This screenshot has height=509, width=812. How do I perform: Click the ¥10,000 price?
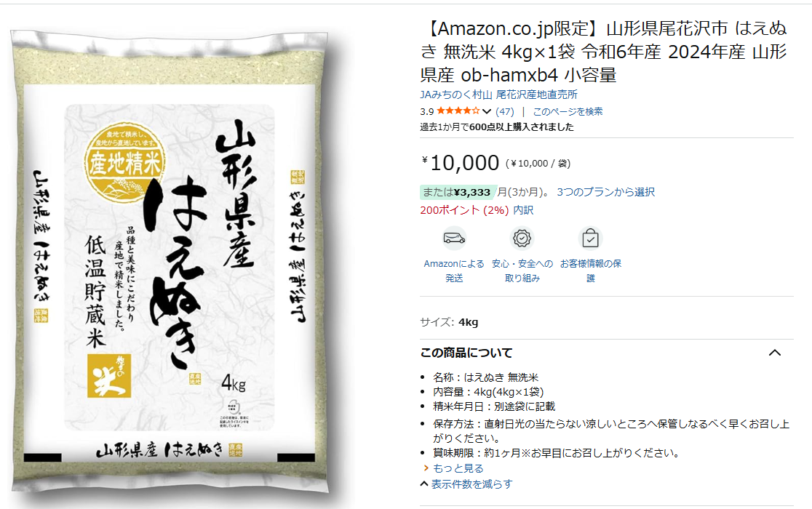(x=461, y=163)
